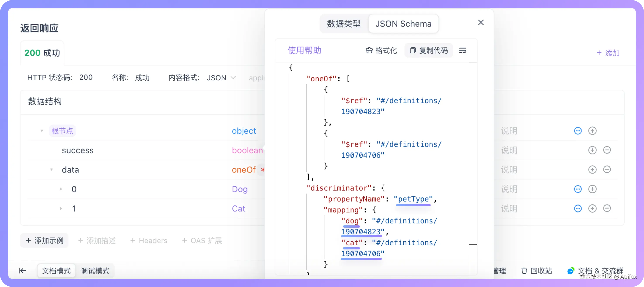Open the 内容格式 JSON dropdown
This screenshot has height=287, width=644.
[x=221, y=78]
